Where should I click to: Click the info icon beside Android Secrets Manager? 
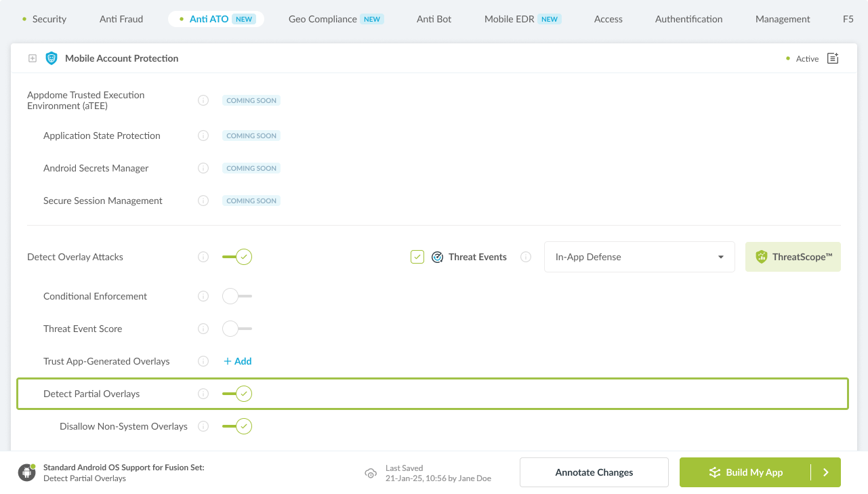tap(203, 168)
